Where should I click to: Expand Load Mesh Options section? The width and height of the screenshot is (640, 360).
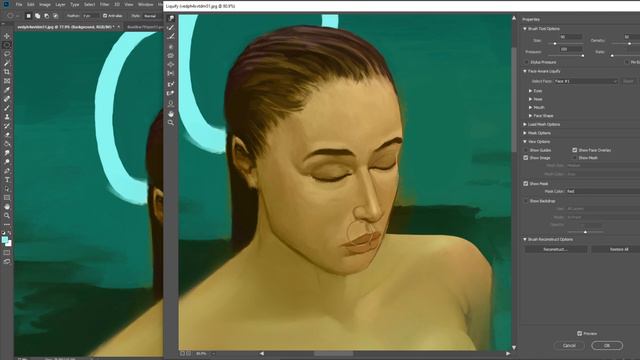pos(525,124)
